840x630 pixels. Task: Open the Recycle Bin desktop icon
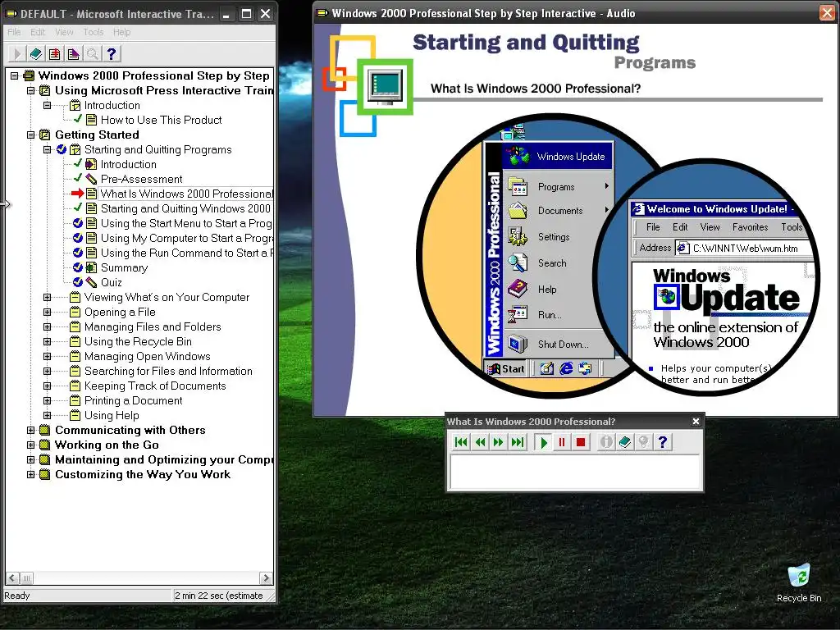[x=799, y=583]
